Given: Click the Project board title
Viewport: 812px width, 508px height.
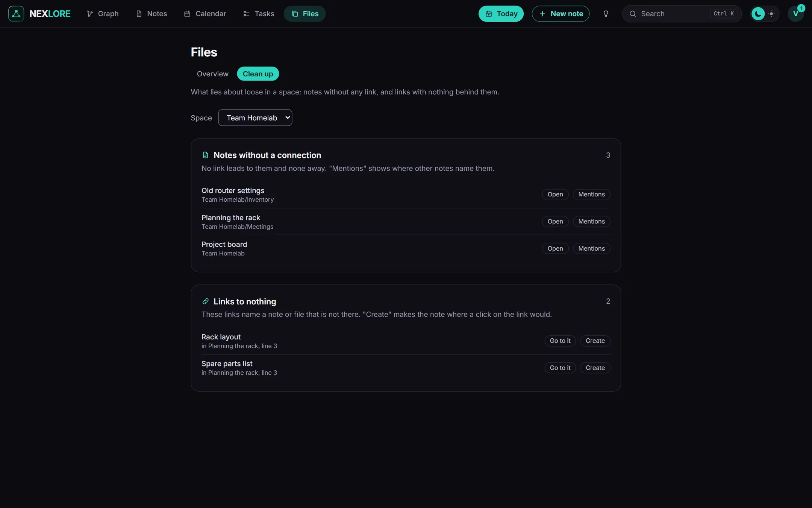Looking at the screenshot, I should [224, 244].
